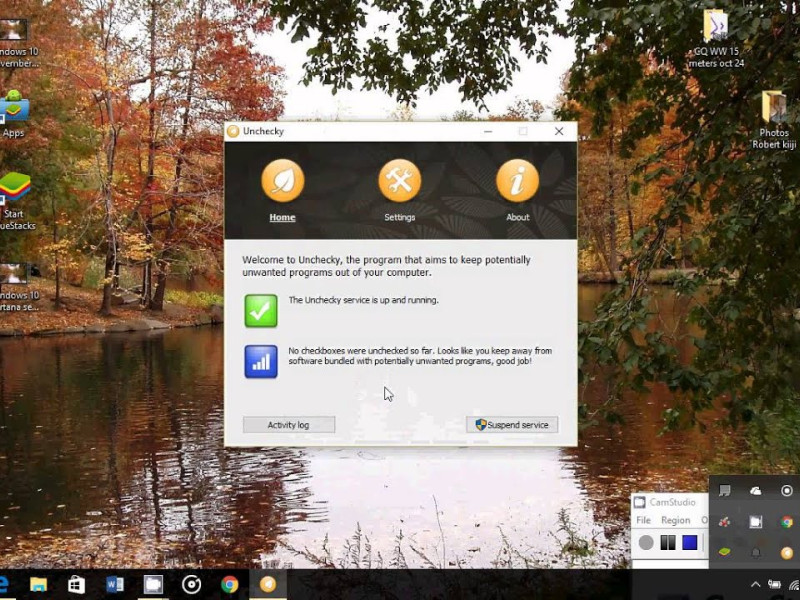The height and width of the screenshot is (600, 800).
Task: Open the circular target app on taskbar
Action: tap(191, 585)
